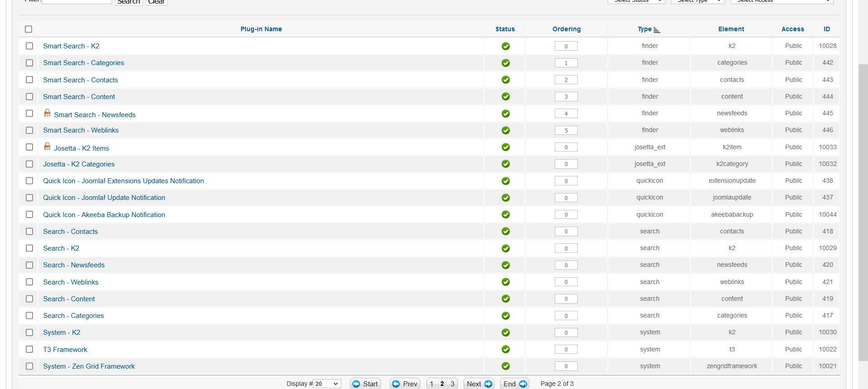Image resolution: width=868 pixels, height=389 pixels.
Task: Toggle status icon for Smart Search - Content
Action: tap(505, 96)
